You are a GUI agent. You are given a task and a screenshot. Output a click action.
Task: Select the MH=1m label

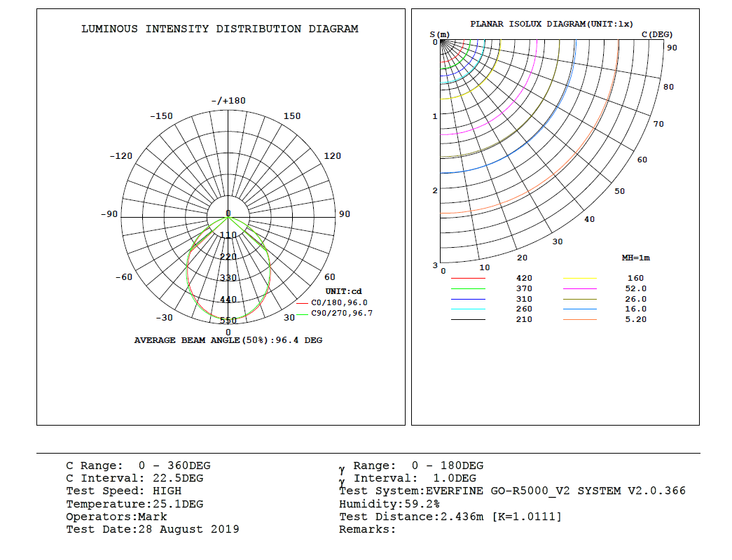pyautogui.click(x=635, y=258)
